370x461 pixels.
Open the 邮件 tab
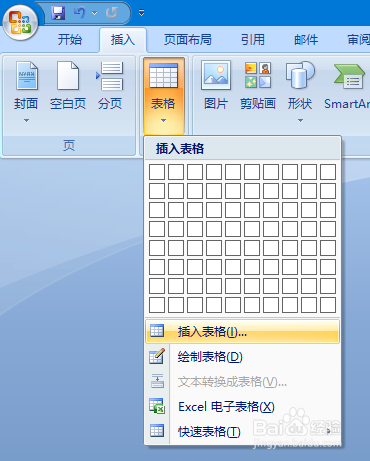click(306, 40)
